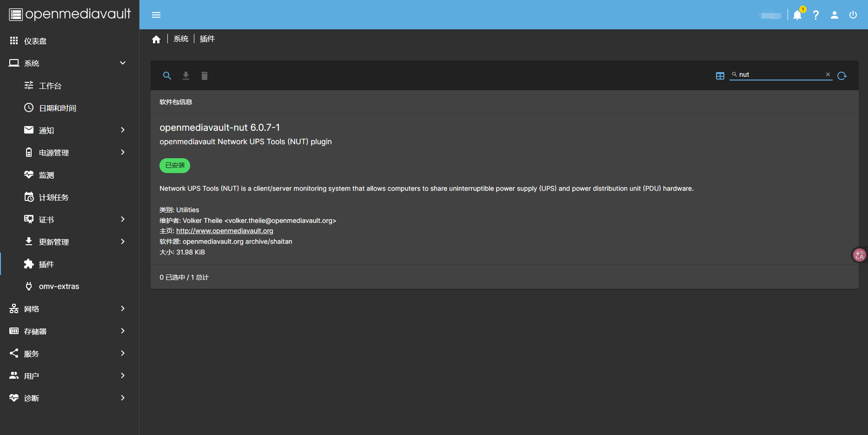Viewport: 868px width, 435px height.
Task: Click the 工作台 sliders icon
Action: [29, 85]
